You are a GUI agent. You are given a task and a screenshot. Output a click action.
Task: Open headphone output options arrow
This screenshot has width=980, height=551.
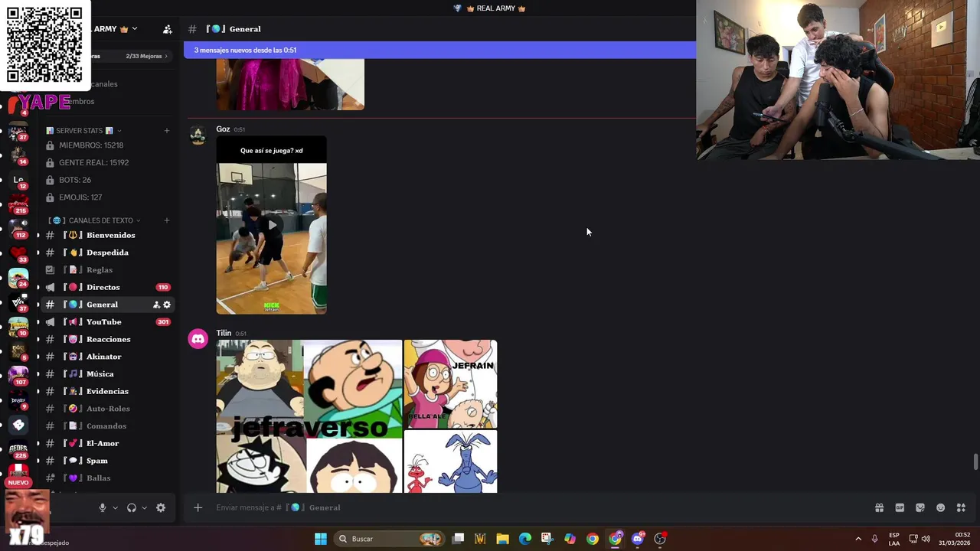[x=144, y=507]
